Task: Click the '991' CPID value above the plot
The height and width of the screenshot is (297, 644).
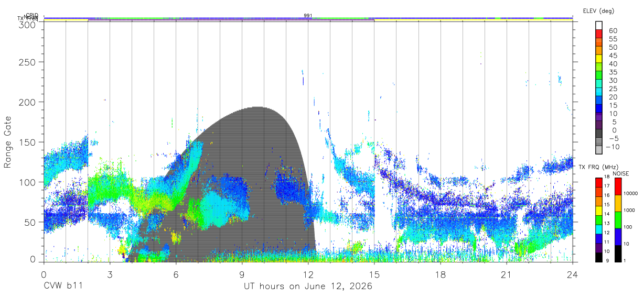Action: pyautogui.click(x=308, y=16)
